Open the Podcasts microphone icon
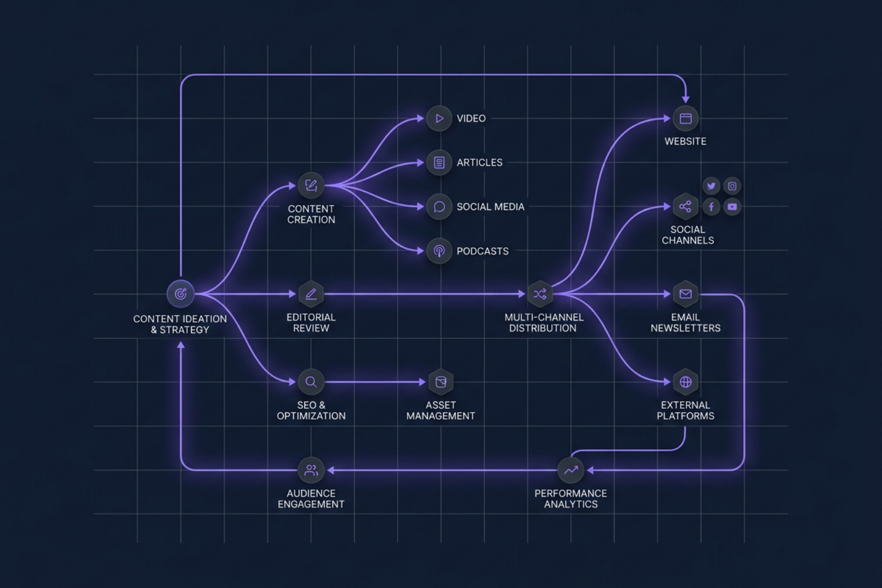The height and width of the screenshot is (588, 882). tap(439, 251)
